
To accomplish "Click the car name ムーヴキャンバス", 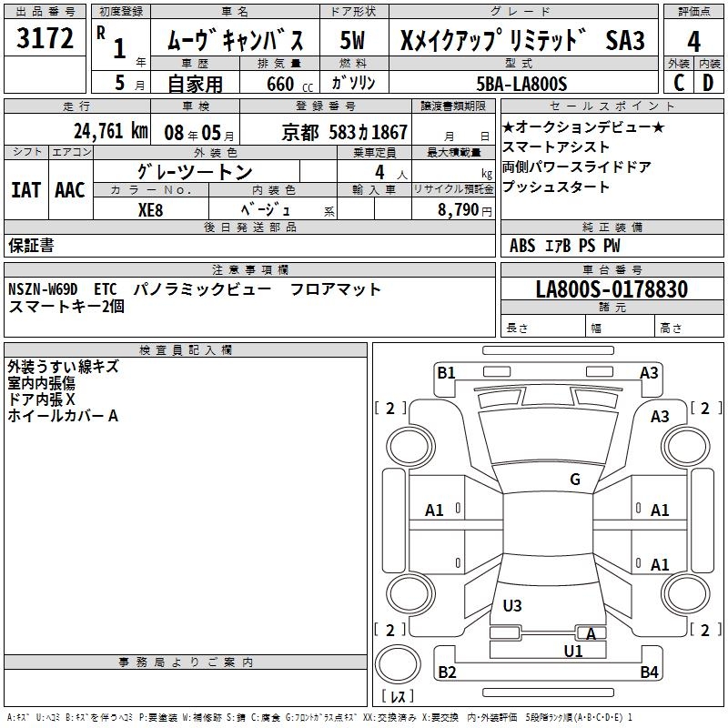I will coord(236,40).
